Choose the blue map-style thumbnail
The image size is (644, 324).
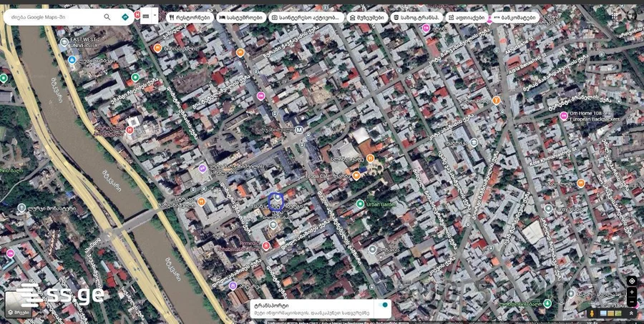pos(603,313)
